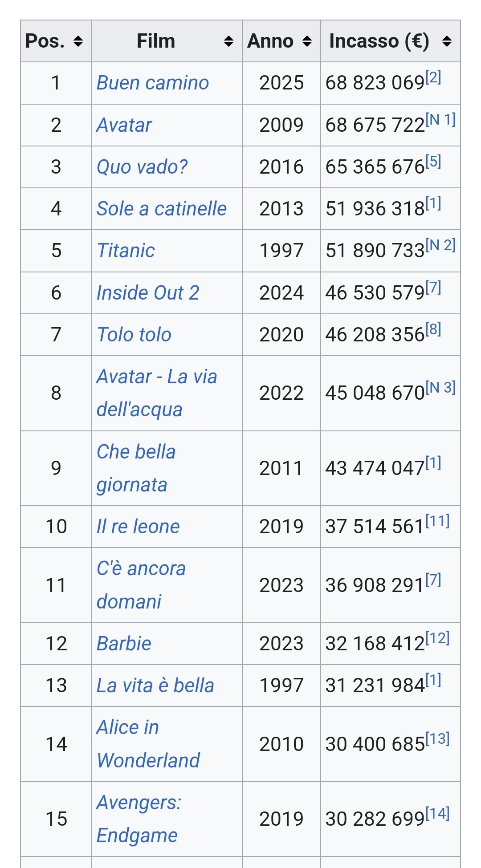Open La vita è bella link
Image resolution: width=481 pixels, height=868 pixels.
coord(155,685)
